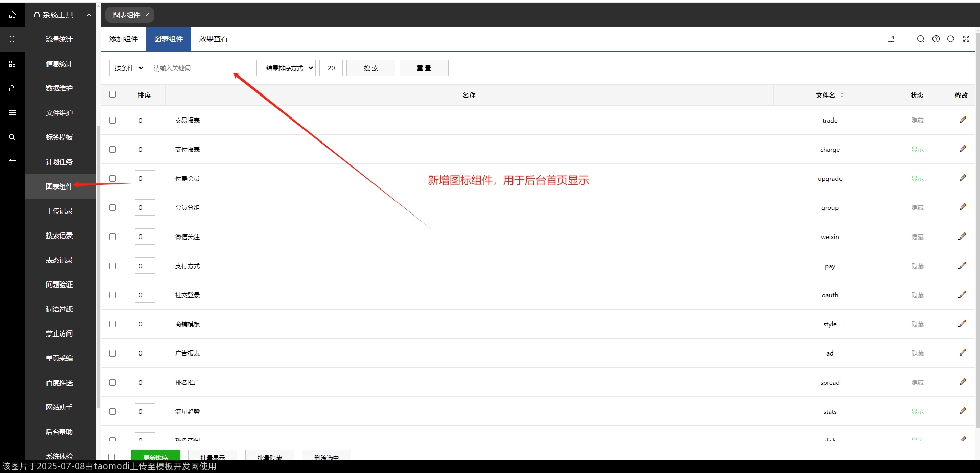Click the plus icon in the top-right toolbar
The image size is (980, 473).
[906, 39]
